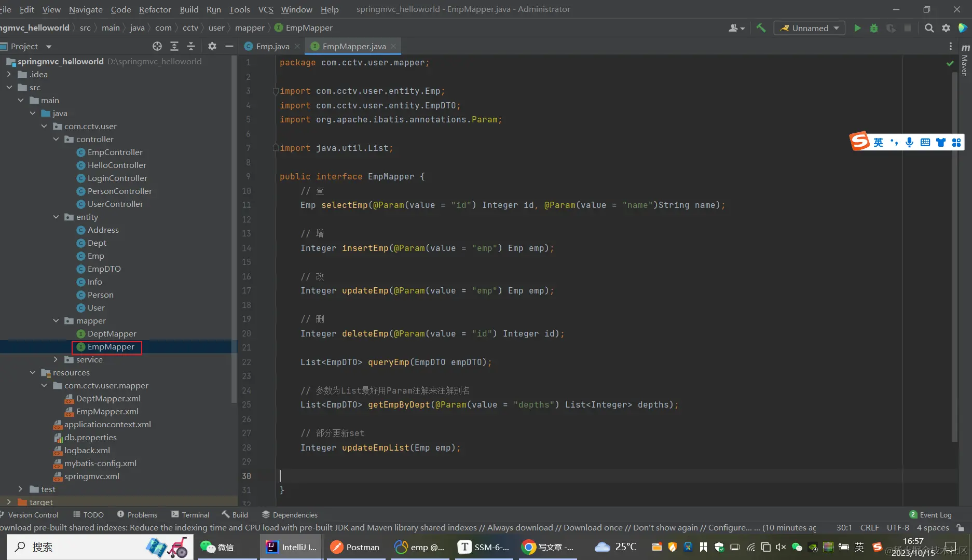
Task: Click the Run green play button
Action: 857,28
